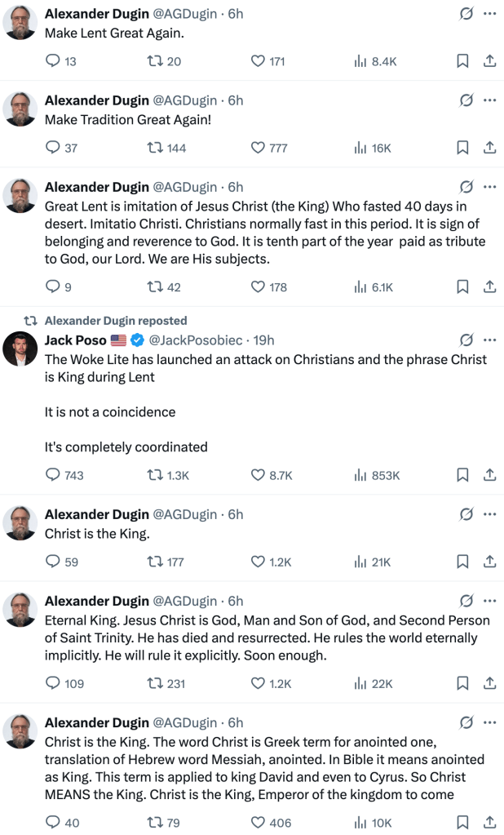Image resolution: width=504 pixels, height=835 pixels.
Task: Like the Jack Poso post with 8.7K likes
Action: pyautogui.click(x=259, y=475)
